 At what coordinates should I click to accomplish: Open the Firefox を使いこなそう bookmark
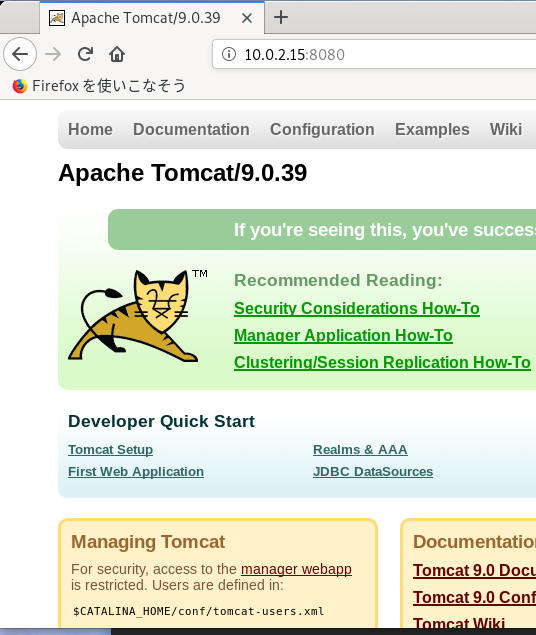tap(99, 86)
